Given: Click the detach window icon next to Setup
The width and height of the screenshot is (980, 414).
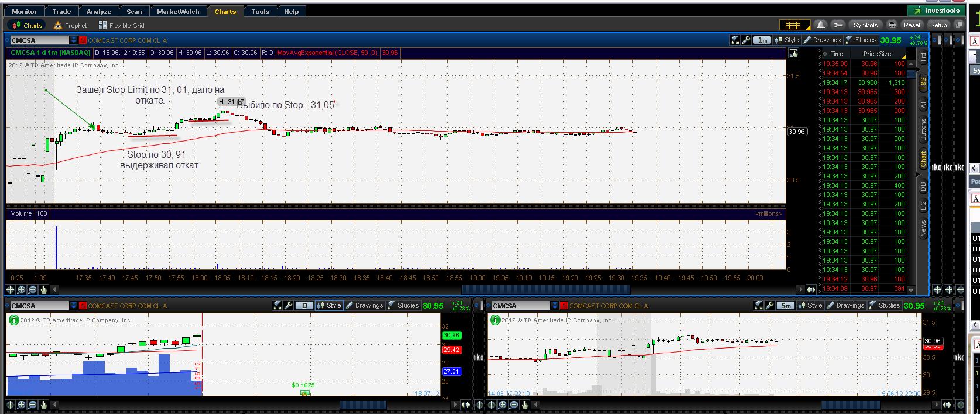Looking at the screenshot, I should (x=958, y=25).
